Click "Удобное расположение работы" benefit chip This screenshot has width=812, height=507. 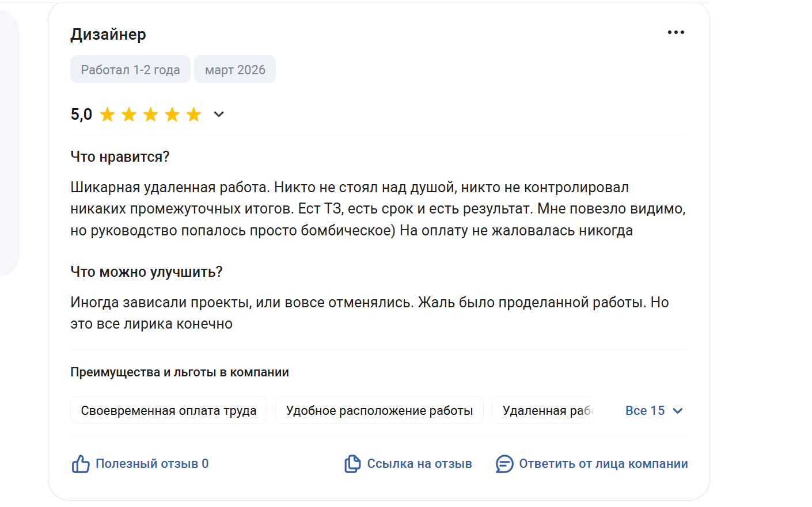click(379, 411)
